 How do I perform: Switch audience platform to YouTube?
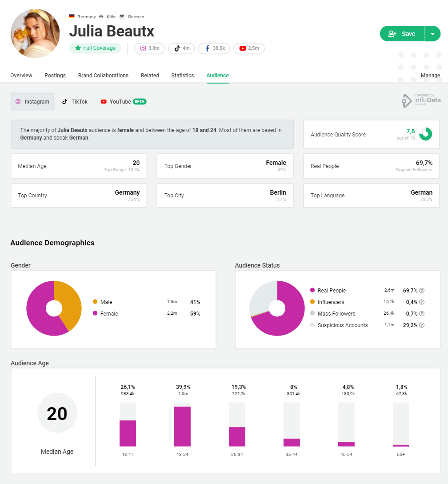pyautogui.click(x=123, y=101)
